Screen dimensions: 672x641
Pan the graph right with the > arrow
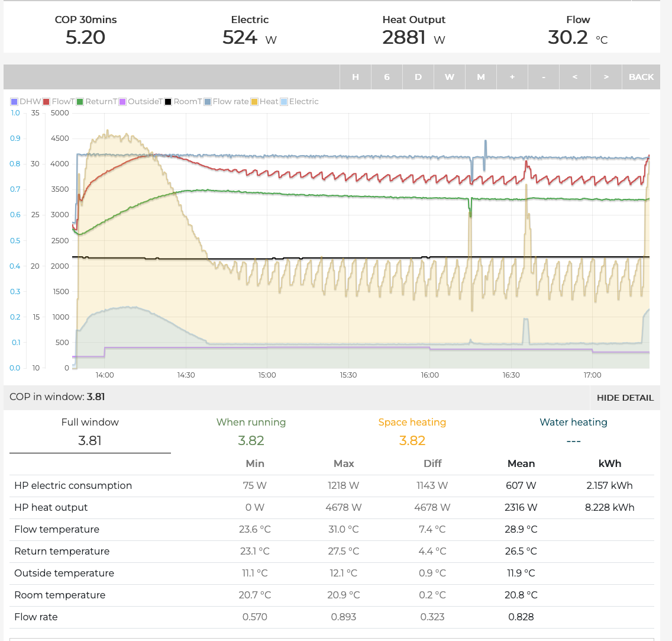point(606,77)
